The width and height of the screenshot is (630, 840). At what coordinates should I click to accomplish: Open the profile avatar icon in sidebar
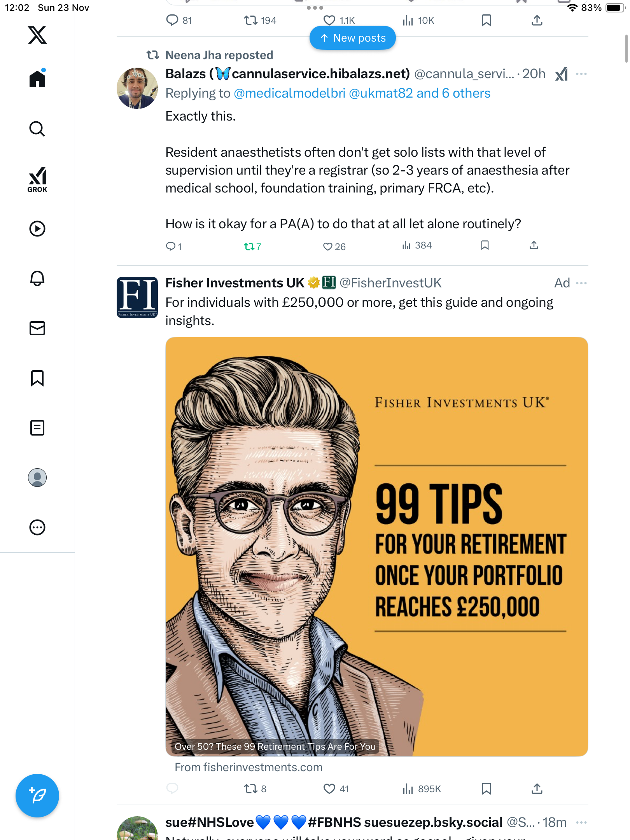[37, 477]
